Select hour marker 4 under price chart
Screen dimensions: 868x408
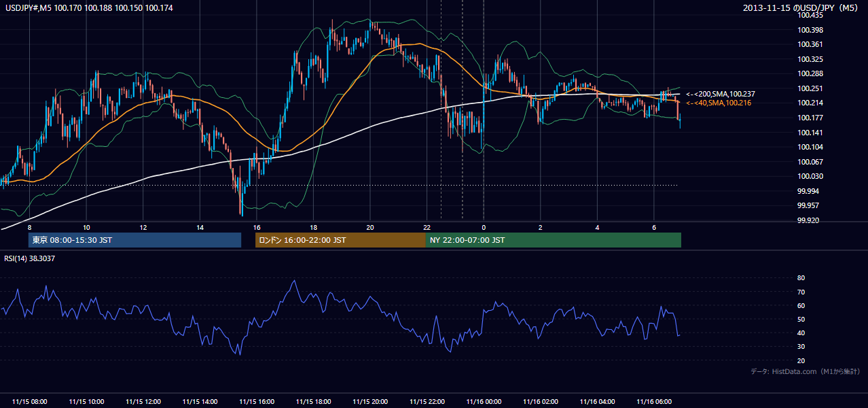click(x=597, y=227)
